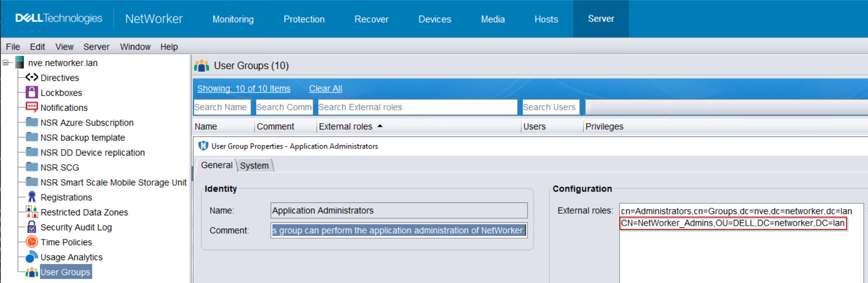Select User Groups in the tree
The width and height of the screenshot is (868, 283).
pos(65,272)
